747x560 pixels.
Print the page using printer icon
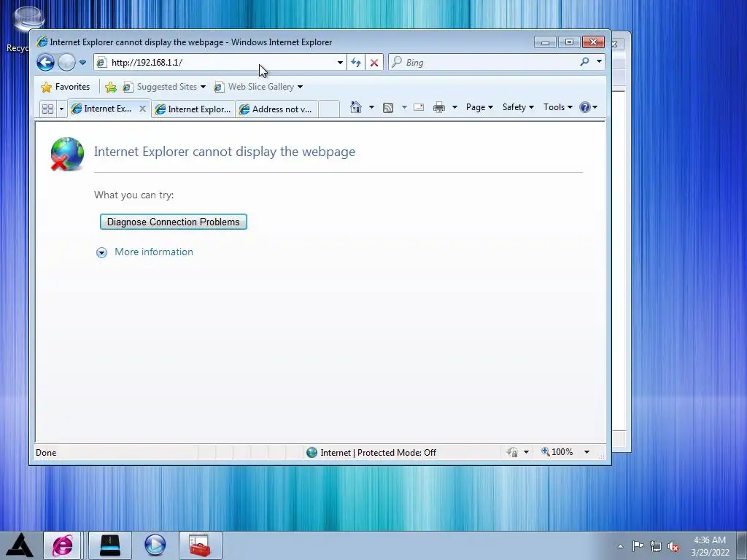tap(438, 108)
